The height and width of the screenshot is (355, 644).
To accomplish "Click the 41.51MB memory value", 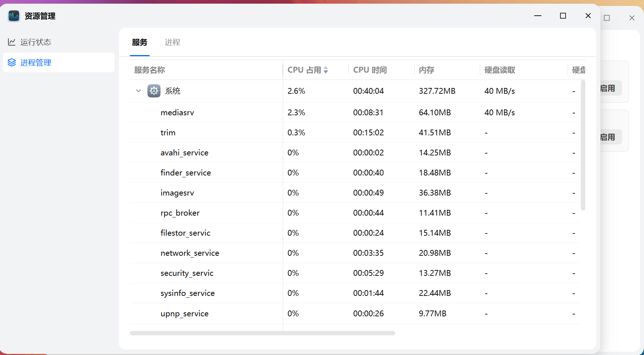I will [x=435, y=132].
